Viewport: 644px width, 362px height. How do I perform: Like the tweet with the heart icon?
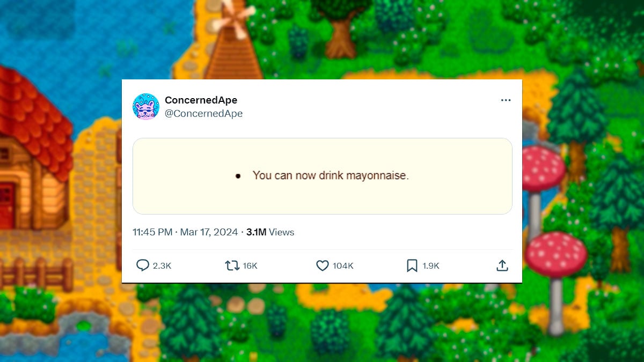(321, 265)
